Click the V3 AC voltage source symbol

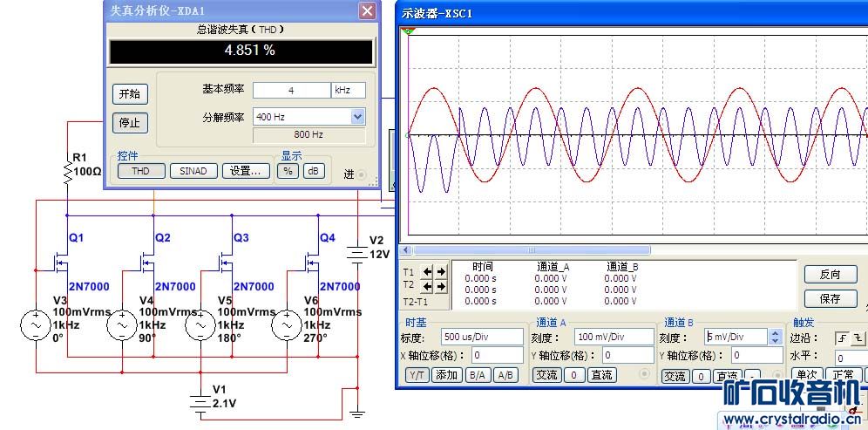[x=36, y=325]
